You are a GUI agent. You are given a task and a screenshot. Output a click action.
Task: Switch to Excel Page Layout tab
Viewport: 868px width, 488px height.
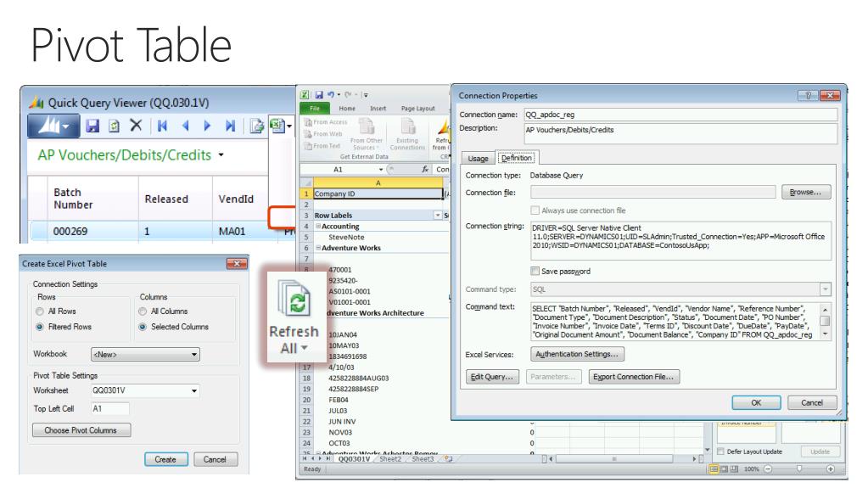tap(418, 109)
